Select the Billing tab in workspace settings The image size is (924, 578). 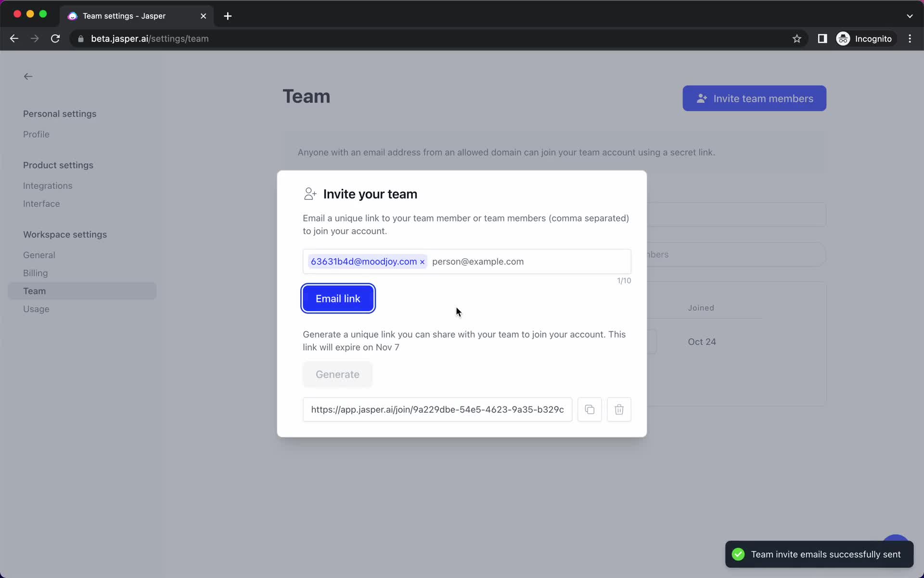point(35,273)
